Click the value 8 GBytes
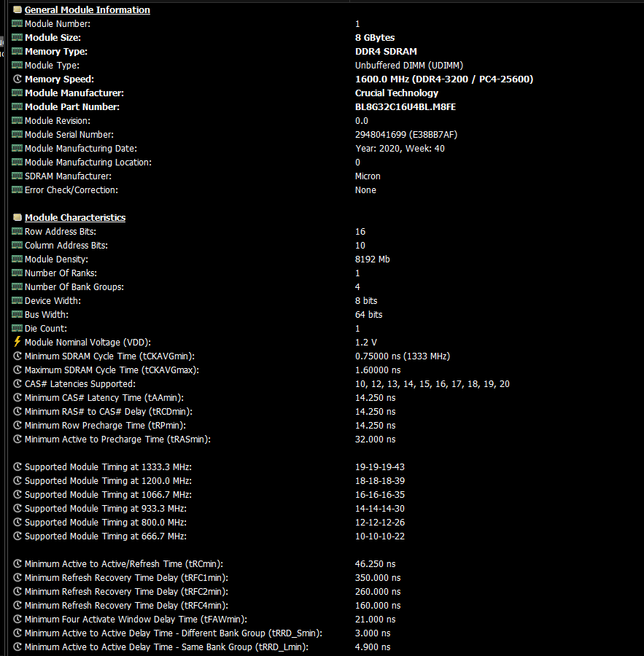 pyautogui.click(x=375, y=37)
